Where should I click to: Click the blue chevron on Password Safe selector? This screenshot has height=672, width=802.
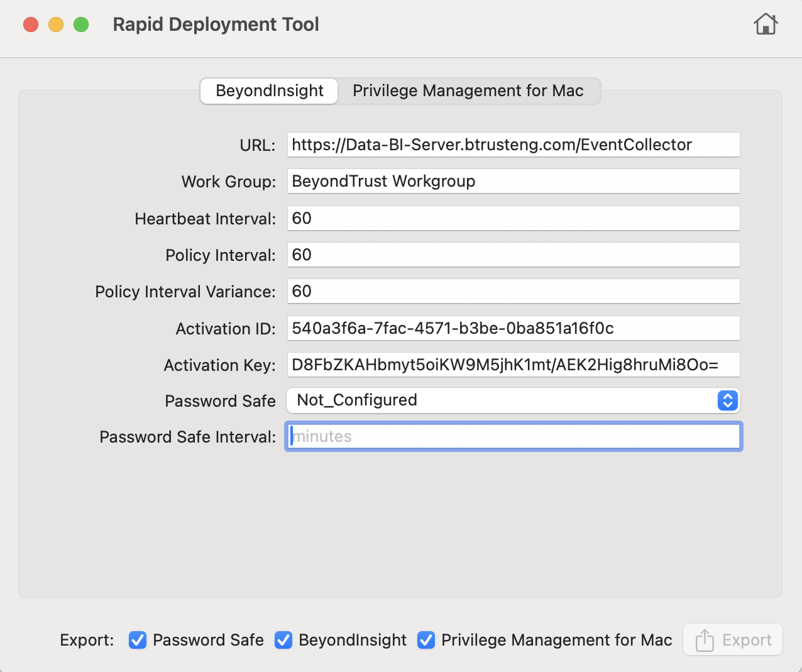727,400
